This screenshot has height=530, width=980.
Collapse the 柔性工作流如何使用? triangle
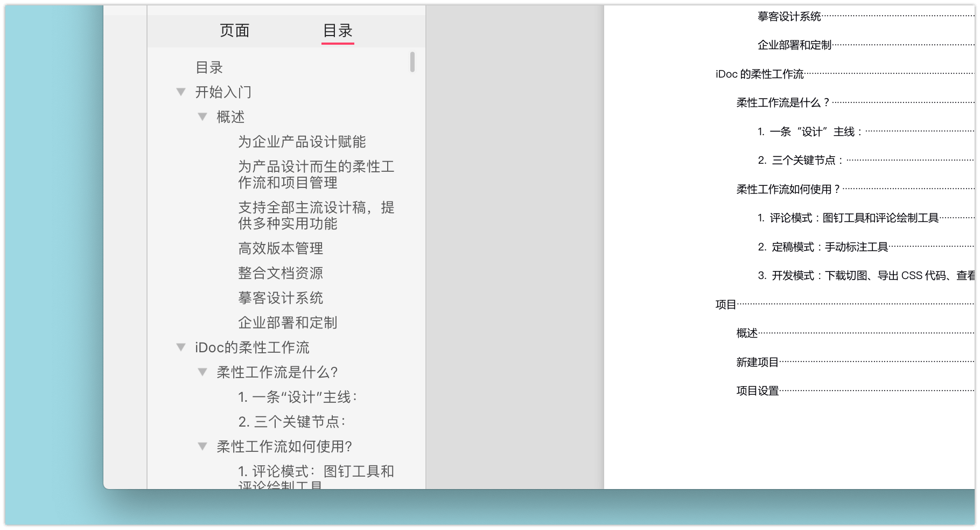click(202, 446)
